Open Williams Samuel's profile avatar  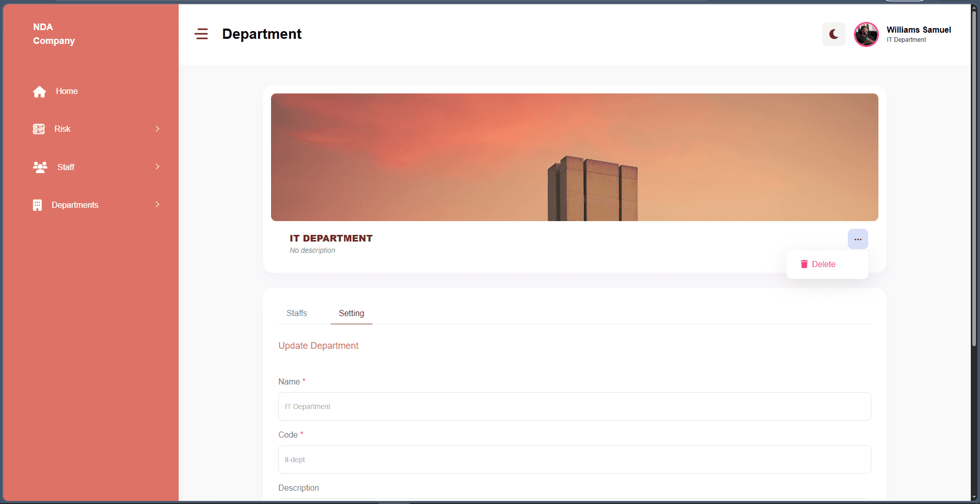[x=866, y=34]
